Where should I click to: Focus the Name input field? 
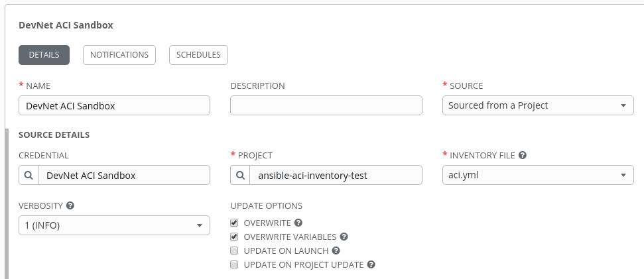tap(114, 105)
